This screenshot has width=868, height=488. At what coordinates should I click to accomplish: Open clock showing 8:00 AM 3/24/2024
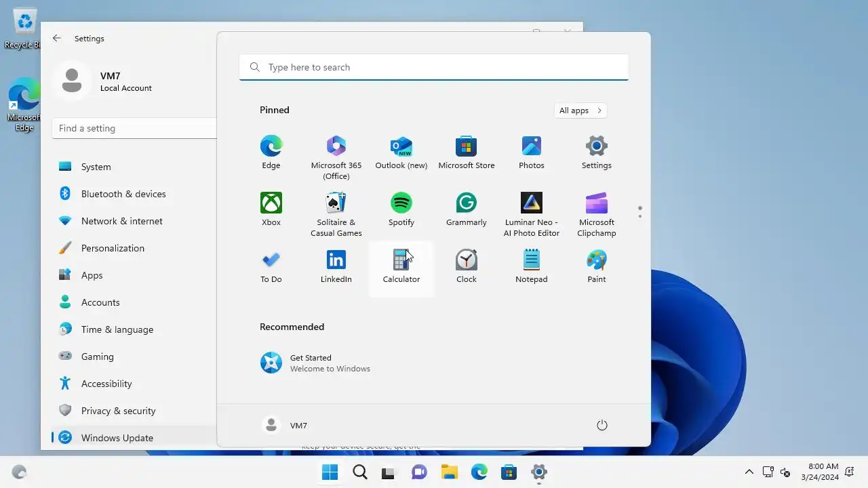[x=819, y=472]
